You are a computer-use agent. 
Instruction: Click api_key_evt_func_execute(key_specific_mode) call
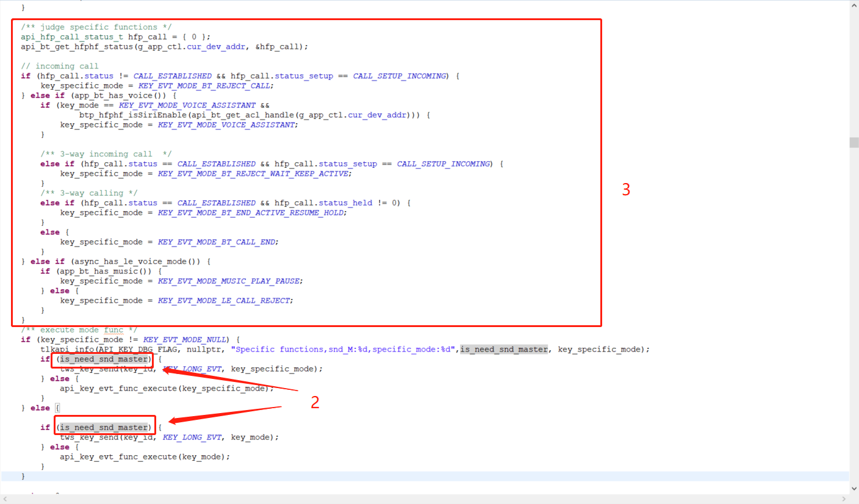(x=165, y=388)
